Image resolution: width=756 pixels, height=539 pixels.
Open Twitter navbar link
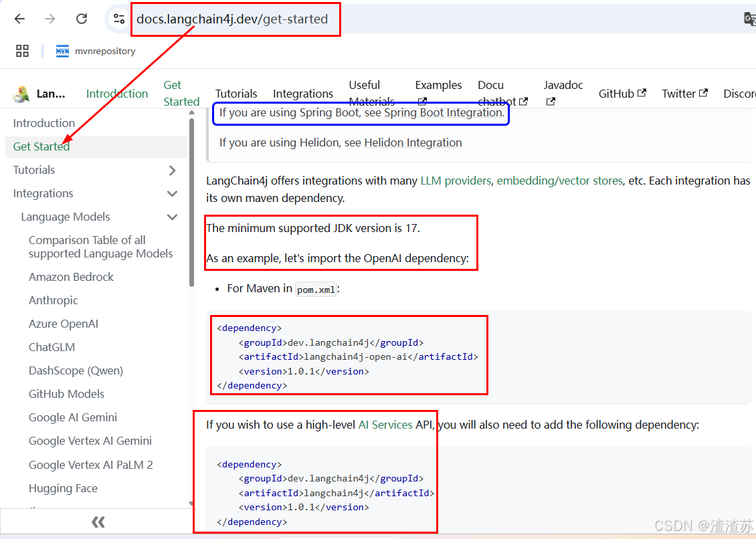[684, 94]
